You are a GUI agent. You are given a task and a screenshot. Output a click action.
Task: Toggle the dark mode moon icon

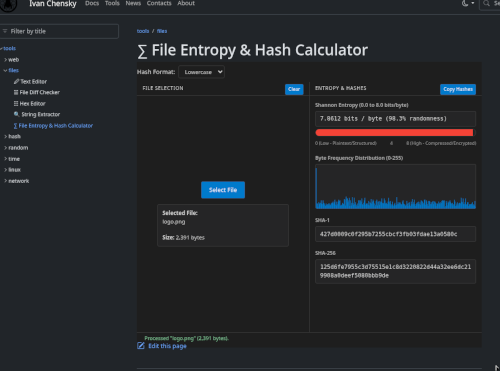click(x=465, y=4)
